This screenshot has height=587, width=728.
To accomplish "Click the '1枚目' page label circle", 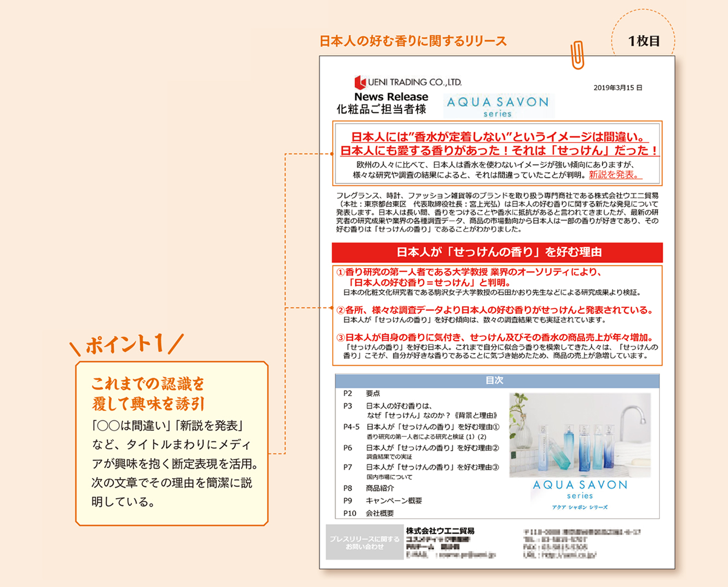I will pyautogui.click(x=643, y=40).
